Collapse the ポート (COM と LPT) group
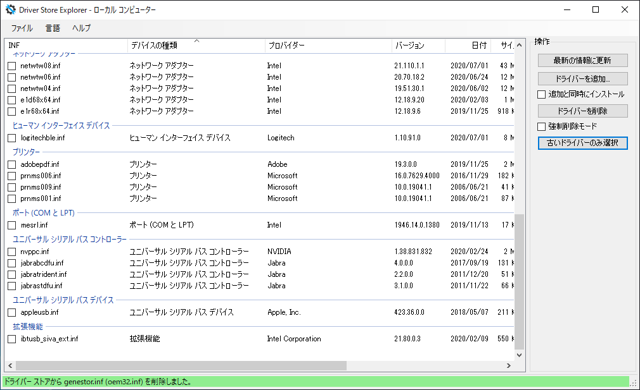The image size is (640, 390). tap(43, 213)
